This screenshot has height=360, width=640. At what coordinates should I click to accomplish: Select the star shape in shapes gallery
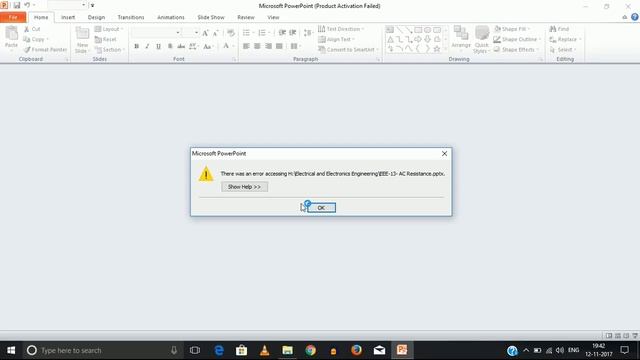tap(437, 49)
